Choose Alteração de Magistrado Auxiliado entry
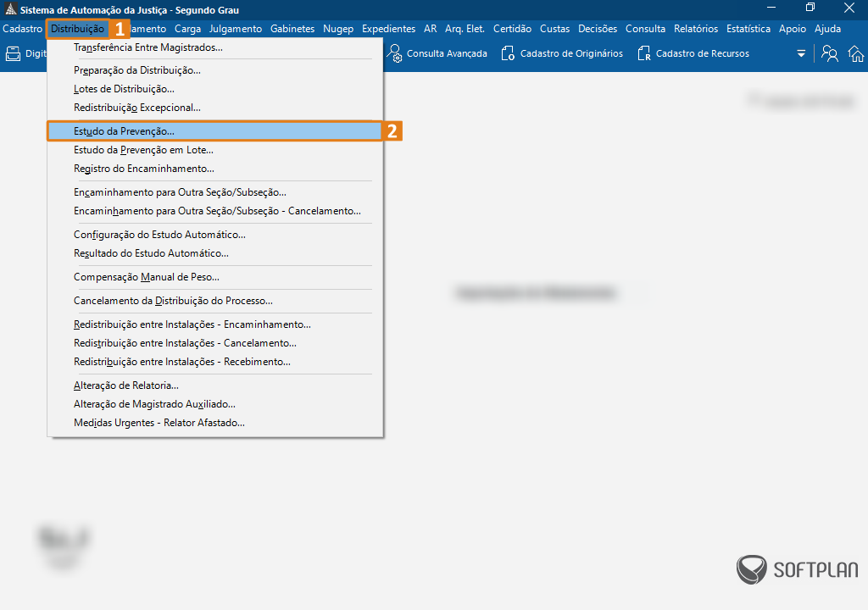The width and height of the screenshot is (868, 610). 214,405
